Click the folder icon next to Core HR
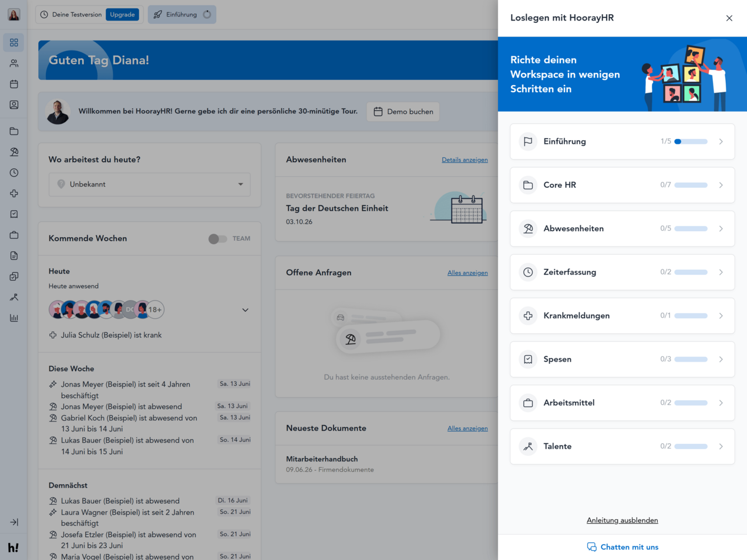 coord(528,185)
